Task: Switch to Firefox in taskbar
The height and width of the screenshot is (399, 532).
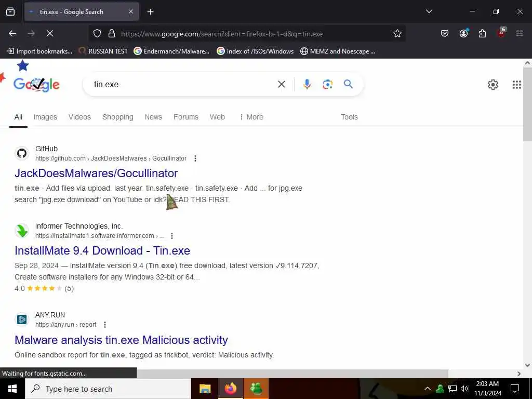Action: 230,389
